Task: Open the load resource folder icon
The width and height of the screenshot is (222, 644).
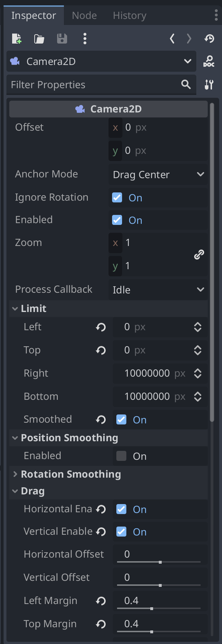Action: click(x=39, y=39)
